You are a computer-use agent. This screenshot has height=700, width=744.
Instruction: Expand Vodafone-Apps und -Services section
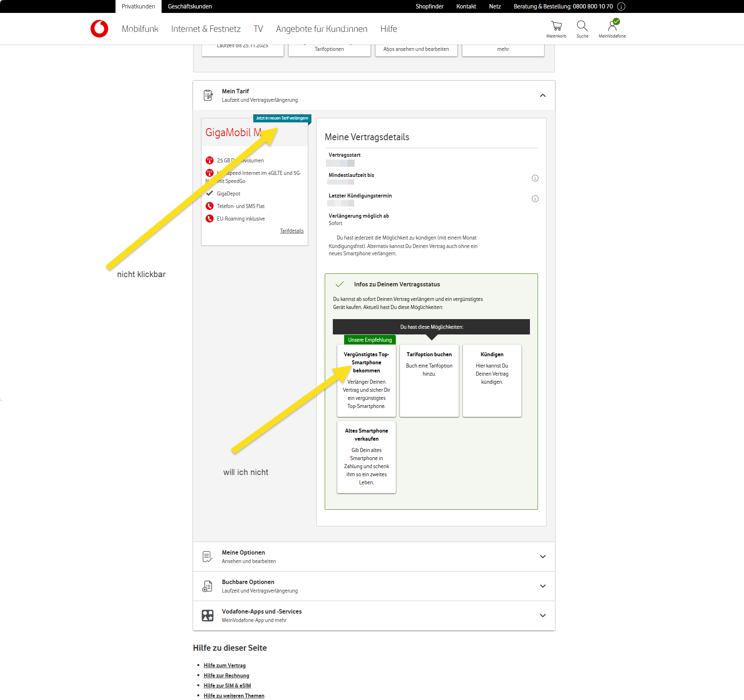pos(542,616)
